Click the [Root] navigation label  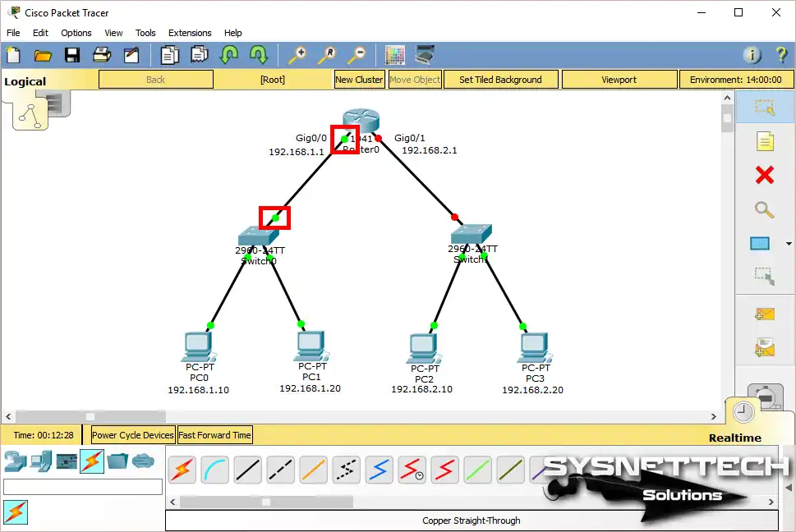[273, 80]
